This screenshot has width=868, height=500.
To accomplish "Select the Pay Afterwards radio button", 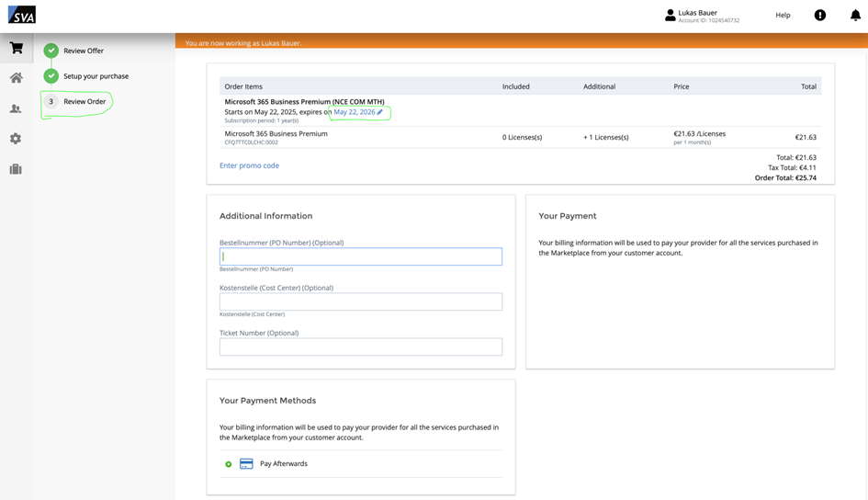I will click(229, 464).
